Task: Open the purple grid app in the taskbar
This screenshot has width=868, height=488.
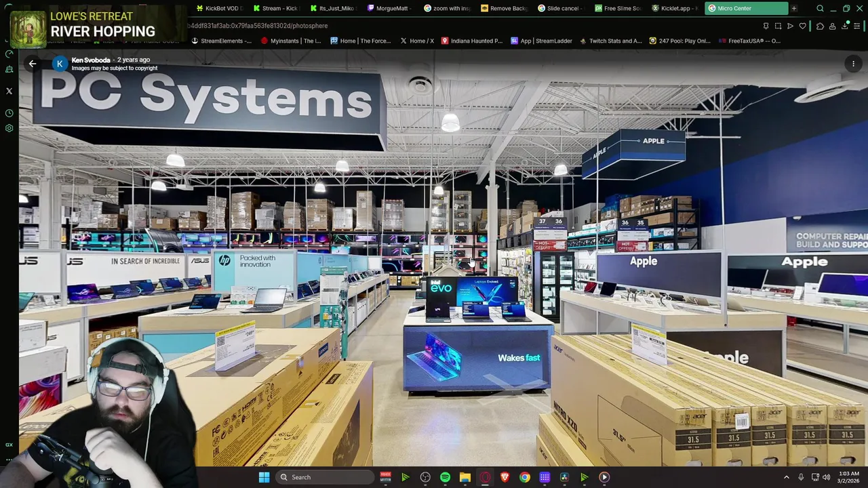Action: 545,477
